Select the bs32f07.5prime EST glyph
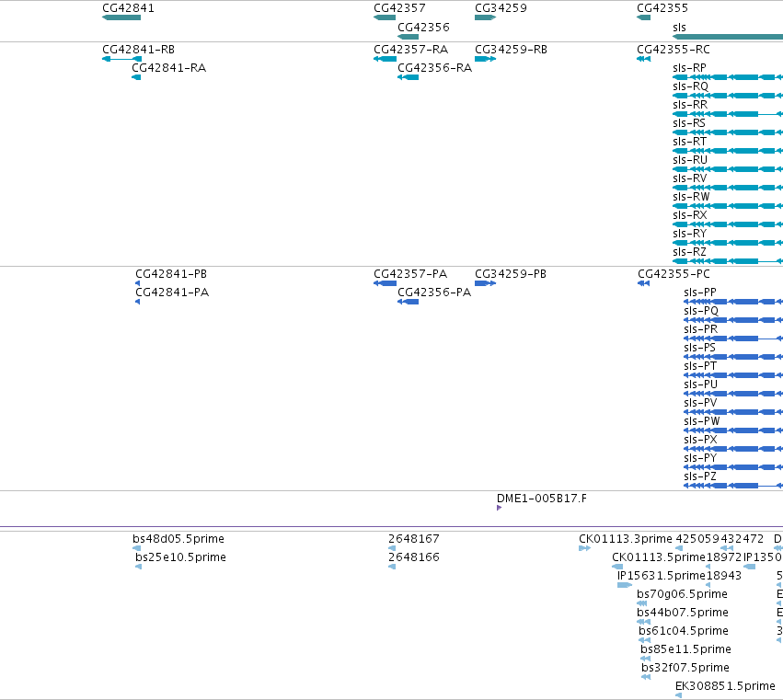783x700 pixels. pyautogui.click(x=646, y=677)
